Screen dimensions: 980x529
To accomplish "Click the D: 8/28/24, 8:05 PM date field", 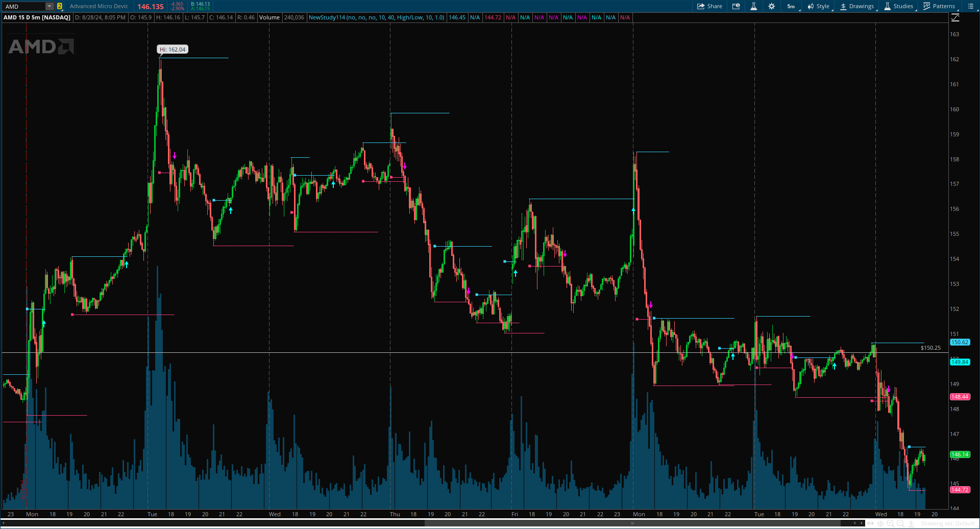I will (x=100, y=17).
